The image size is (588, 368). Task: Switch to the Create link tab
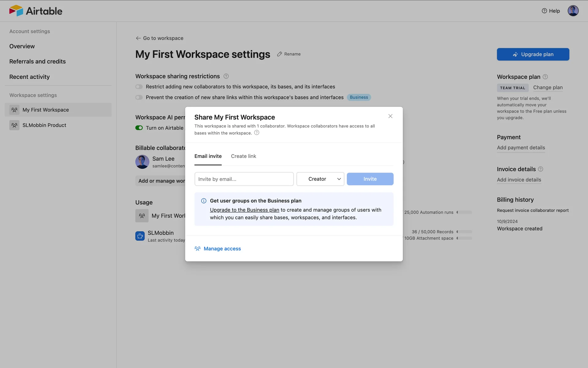click(243, 156)
